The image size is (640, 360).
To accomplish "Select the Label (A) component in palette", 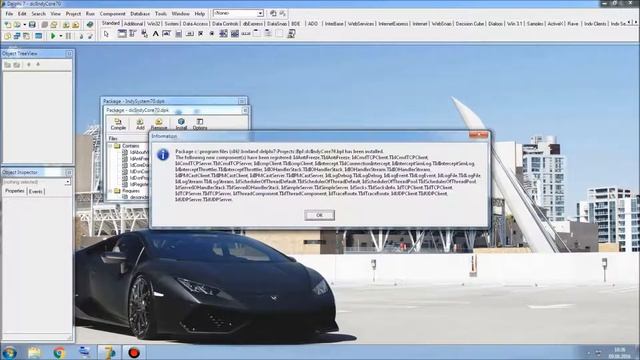I will [x=156, y=34].
